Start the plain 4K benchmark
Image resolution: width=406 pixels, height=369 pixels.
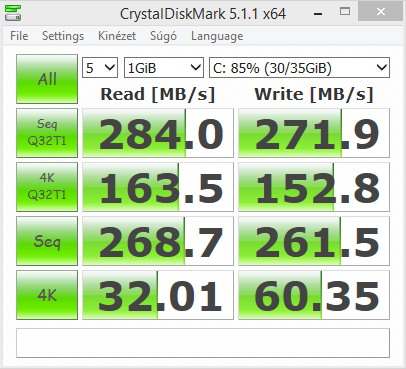click(x=47, y=295)
